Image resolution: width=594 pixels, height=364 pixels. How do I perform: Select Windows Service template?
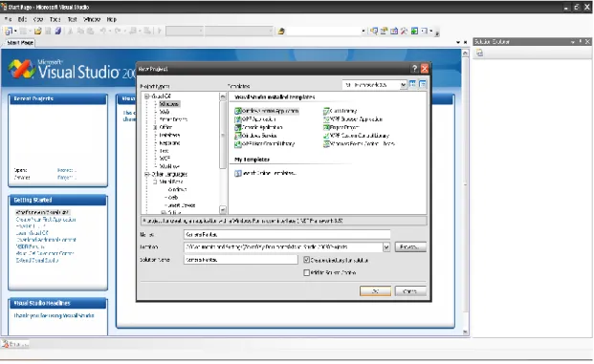click(255, 136)
